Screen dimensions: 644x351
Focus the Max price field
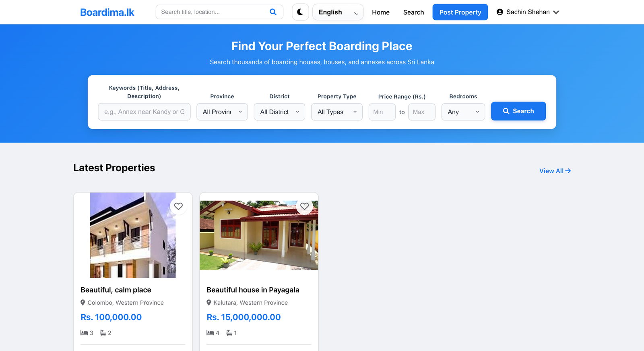[422, 112]
